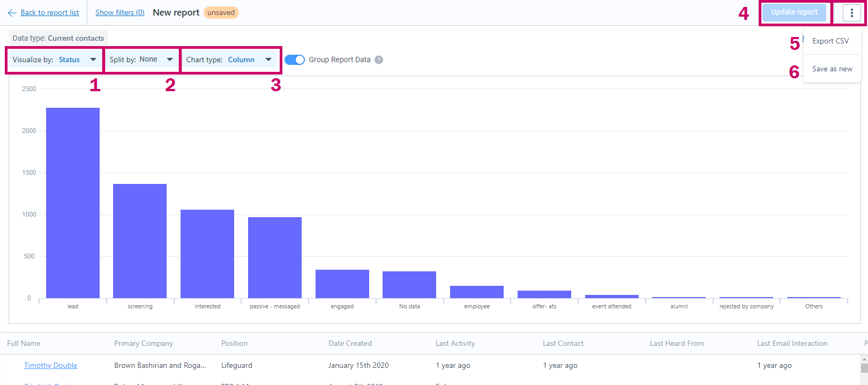The image size is (868, 385).
Task: Click the No data column bar
Action: click(409, 285)
